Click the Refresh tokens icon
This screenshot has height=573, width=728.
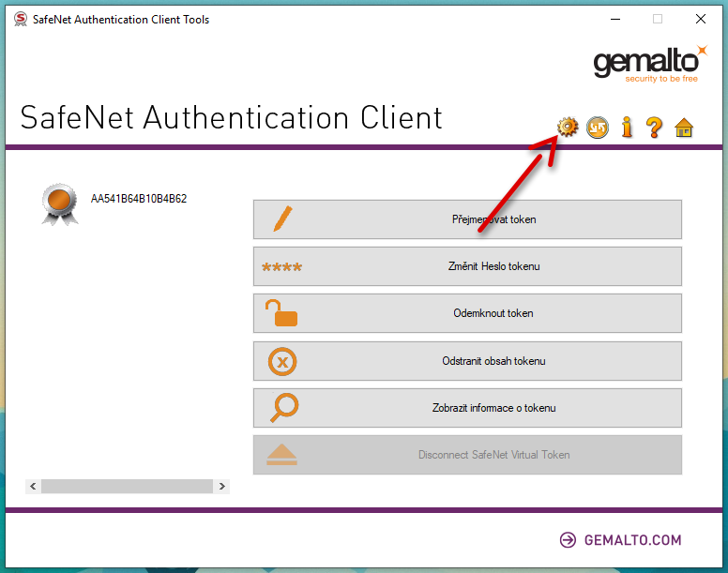pos(597,128)
